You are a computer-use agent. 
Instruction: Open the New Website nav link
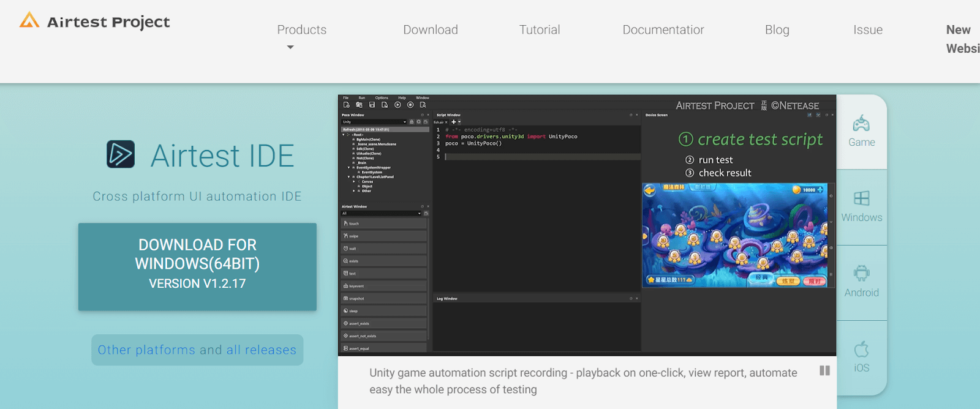click(x=962, y=39)
